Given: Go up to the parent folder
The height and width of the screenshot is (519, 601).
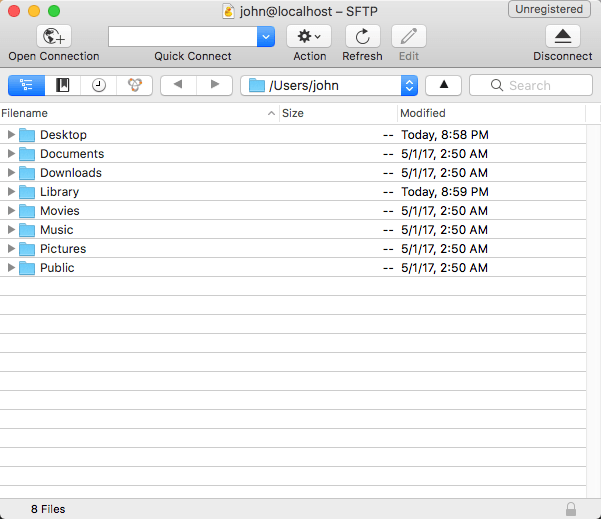Looking at the screenshot, I should [x=443, y=85].
